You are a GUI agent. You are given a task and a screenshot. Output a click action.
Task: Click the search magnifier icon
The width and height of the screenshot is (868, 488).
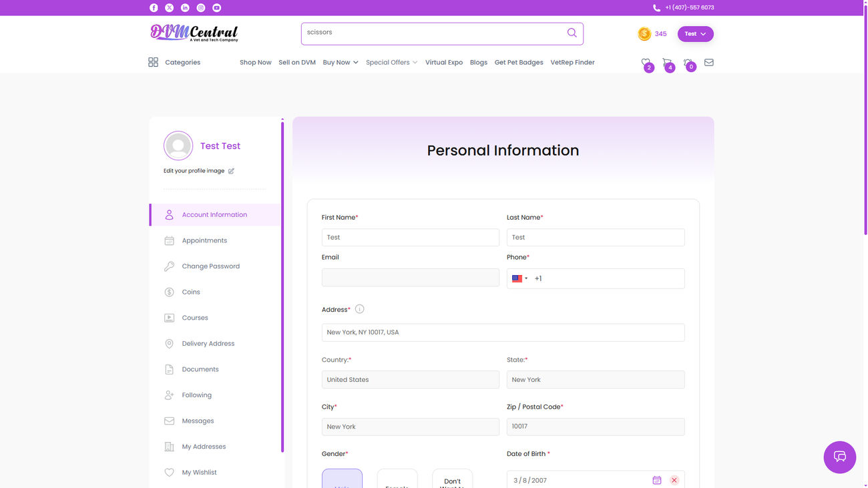(572, 33)
